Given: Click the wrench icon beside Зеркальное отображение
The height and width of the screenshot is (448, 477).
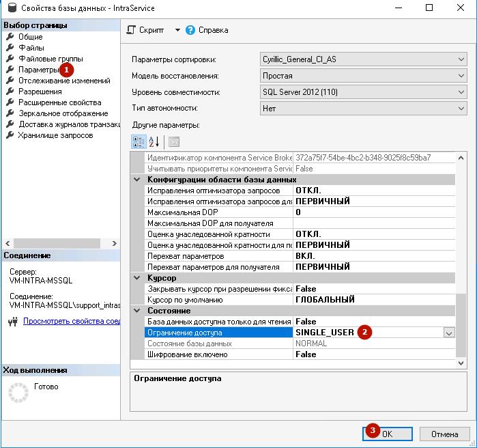Looking at the screenshot, I should [10, 113].
